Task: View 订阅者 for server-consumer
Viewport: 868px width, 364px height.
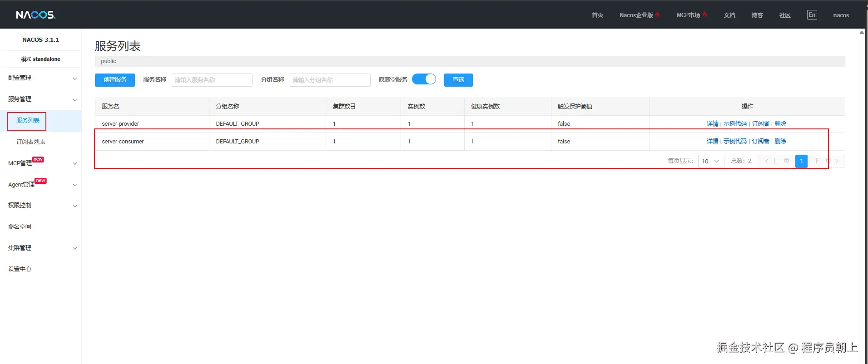Action: [x=760, y=142]
